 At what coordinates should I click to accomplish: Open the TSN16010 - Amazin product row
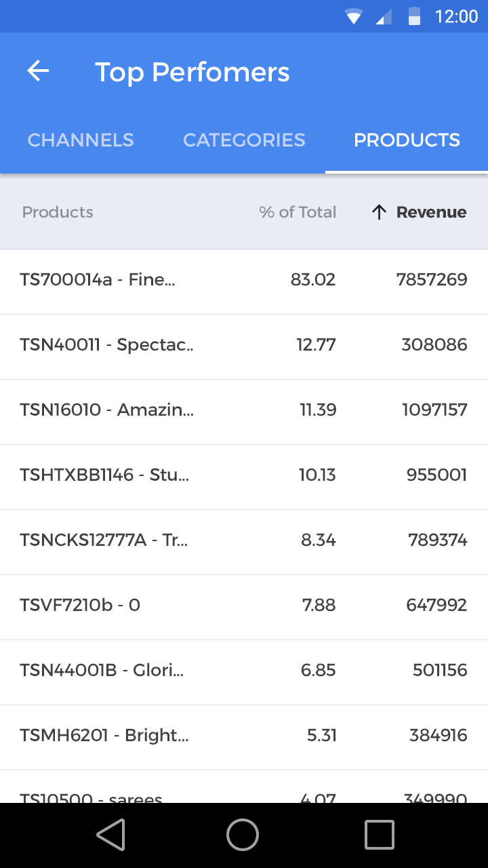tap(244, 410)
